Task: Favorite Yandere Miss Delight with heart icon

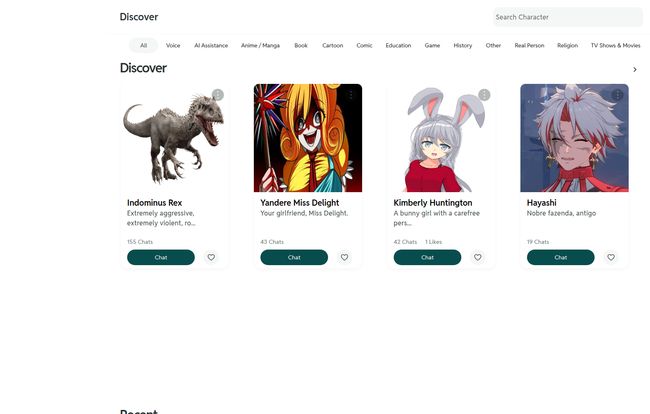Action: pos(344,257)
